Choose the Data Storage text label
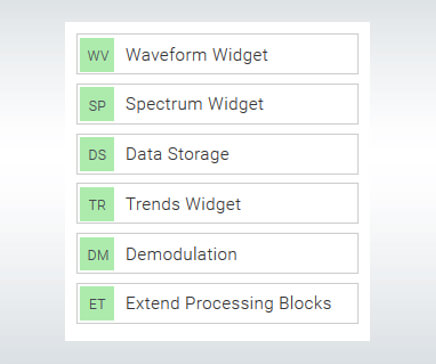436x364 pixels. tap(177, 154)
